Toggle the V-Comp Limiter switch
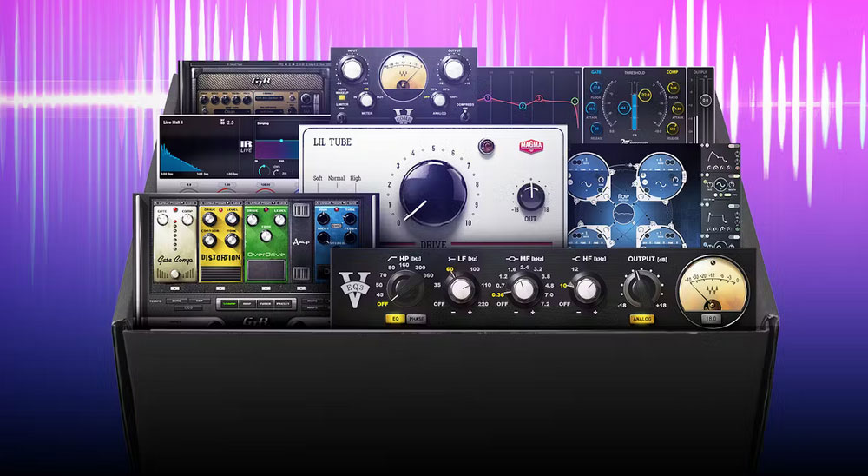 [341, 117]
